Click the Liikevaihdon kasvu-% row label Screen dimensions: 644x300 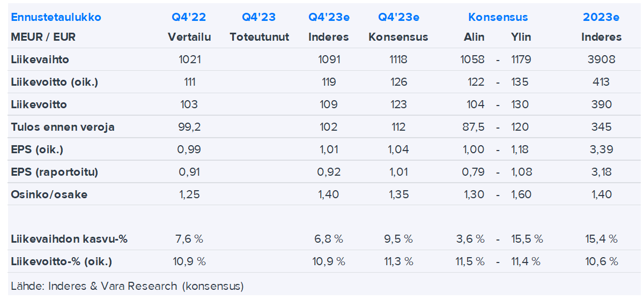pos(69,239)
